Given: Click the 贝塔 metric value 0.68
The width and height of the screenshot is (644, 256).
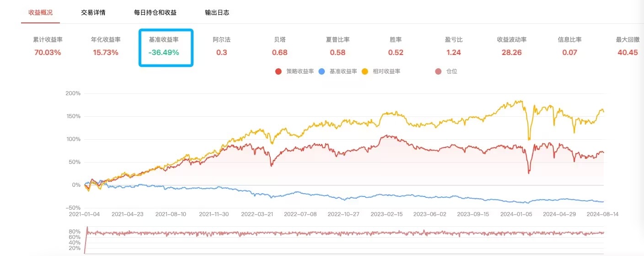Looking at the screenshot, I should point(280,52).
